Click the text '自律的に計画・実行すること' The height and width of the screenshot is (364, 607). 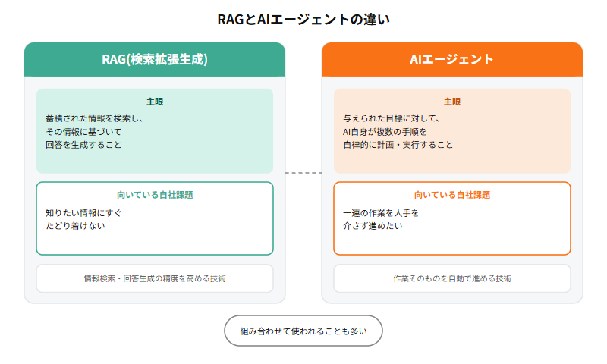398,145
